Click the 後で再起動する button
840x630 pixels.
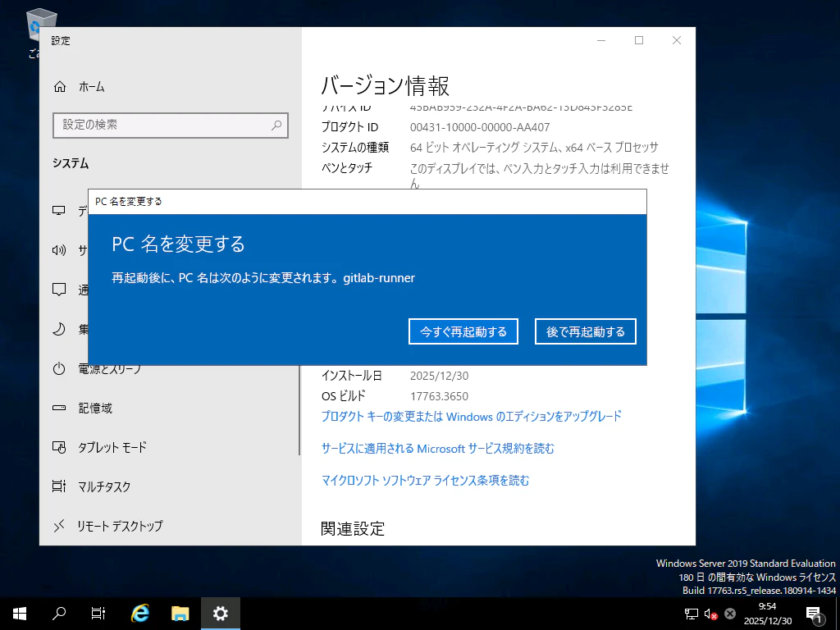[585, 331]
